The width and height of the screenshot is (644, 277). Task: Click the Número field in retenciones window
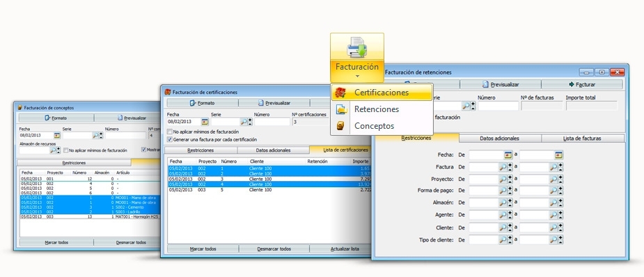[x=498, y=106]
